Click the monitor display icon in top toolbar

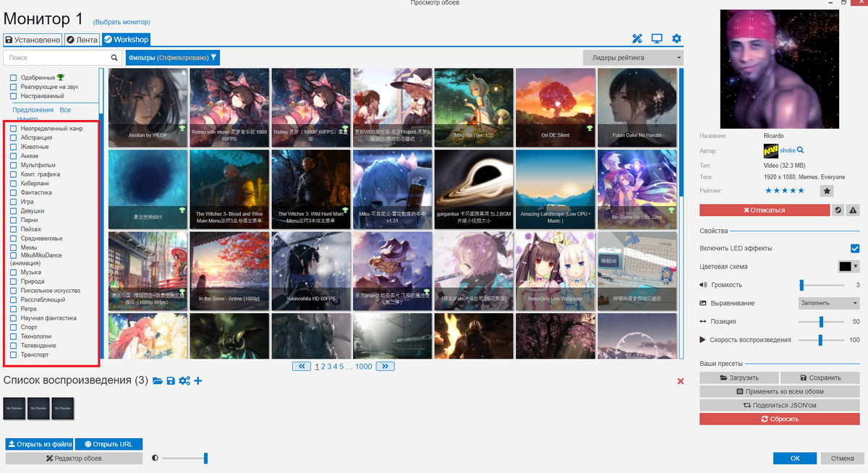658,39
